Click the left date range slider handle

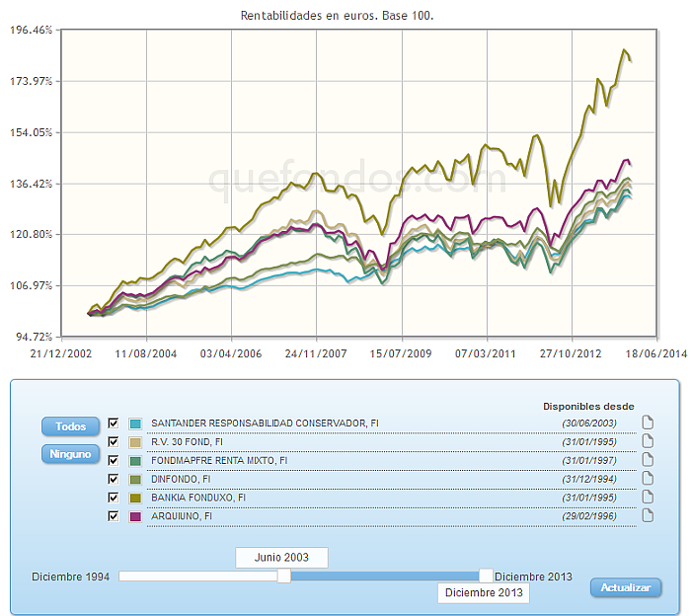284,576
